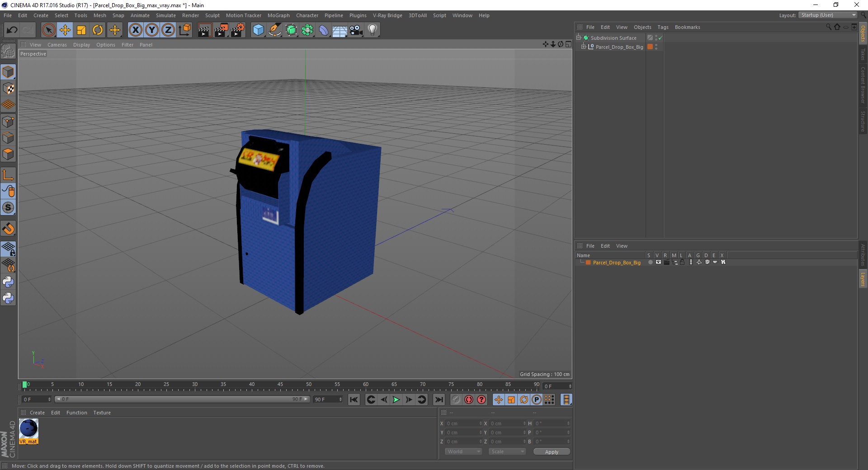Open the Array modeling objects icon
The image size is (868, 470).
click(x=307, y=30)
